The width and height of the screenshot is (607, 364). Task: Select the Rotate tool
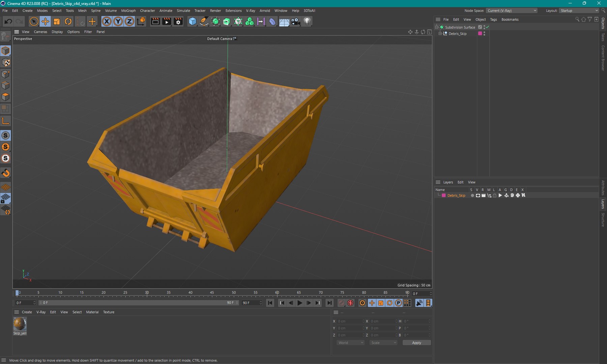[68, 22]
